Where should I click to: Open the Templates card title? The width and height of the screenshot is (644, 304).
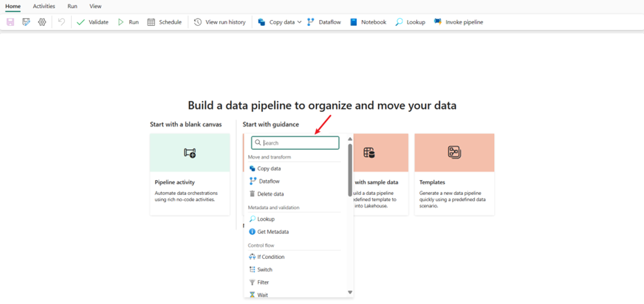pyautogui.click(x=432, y=182)
